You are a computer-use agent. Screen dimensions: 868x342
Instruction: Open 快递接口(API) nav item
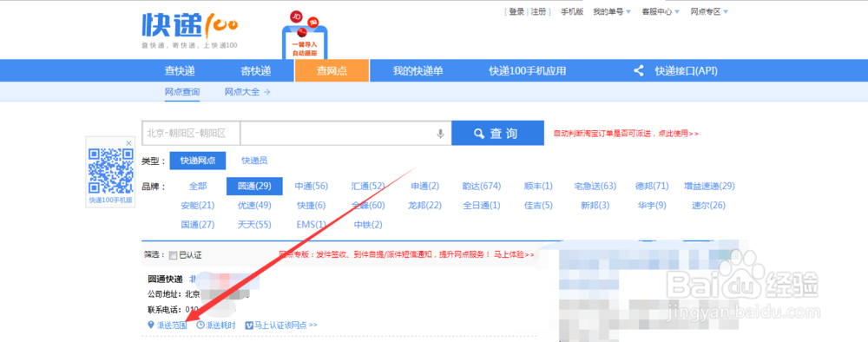[x=687, y=71]
